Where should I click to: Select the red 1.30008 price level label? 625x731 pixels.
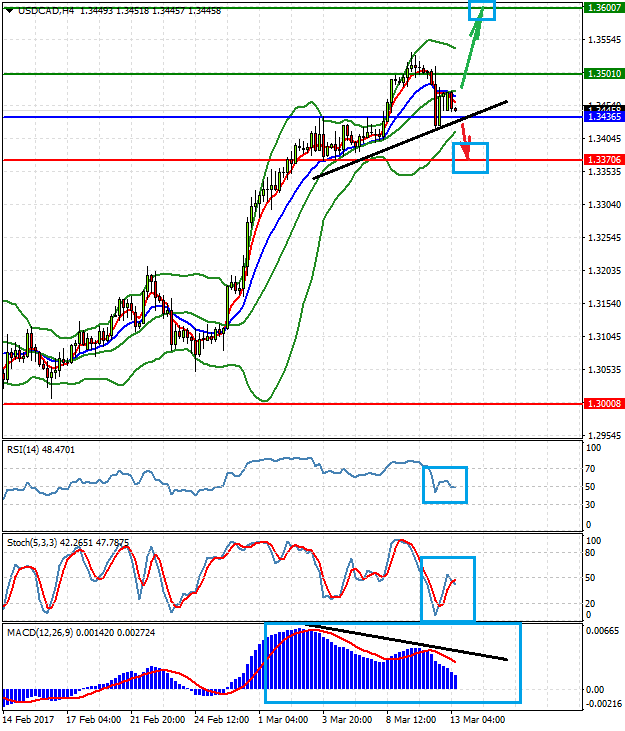coord(604,404)
